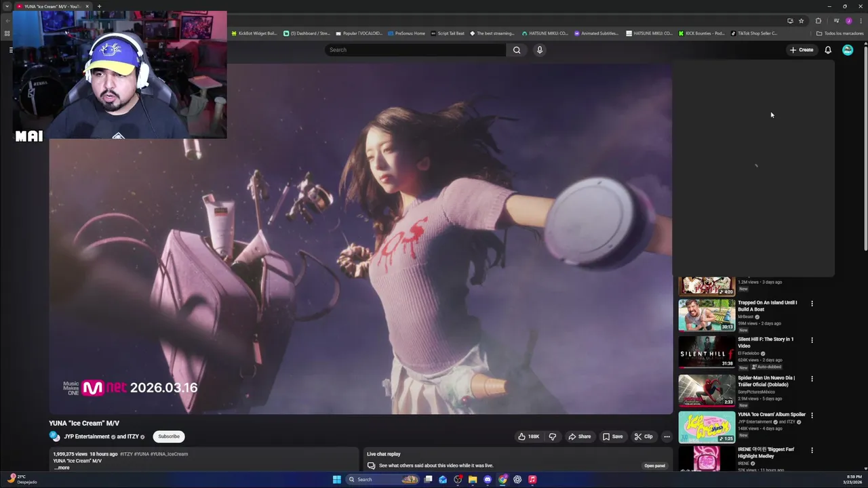This screenshot has width=868, height=488.
Task: Open the KICK Bounties bookmark
Action: point(702,33)
